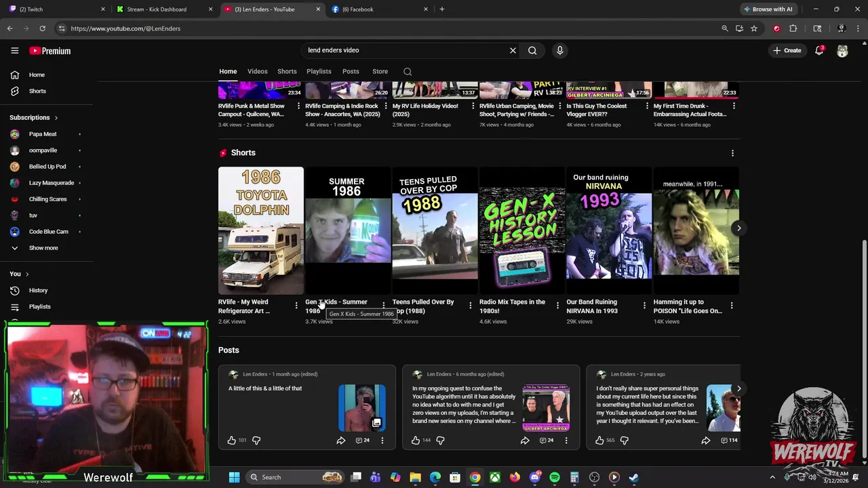The width and height of the screenshot is (868, 488).
Task: Click Browse with AI button
Action: pos(768,9)
